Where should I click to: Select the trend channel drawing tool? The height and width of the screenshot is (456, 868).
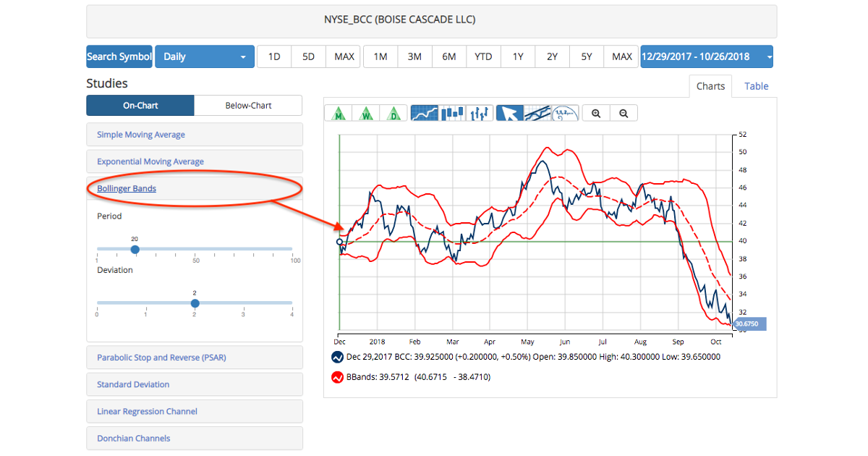pyautogui.click(x=537, y=114)
